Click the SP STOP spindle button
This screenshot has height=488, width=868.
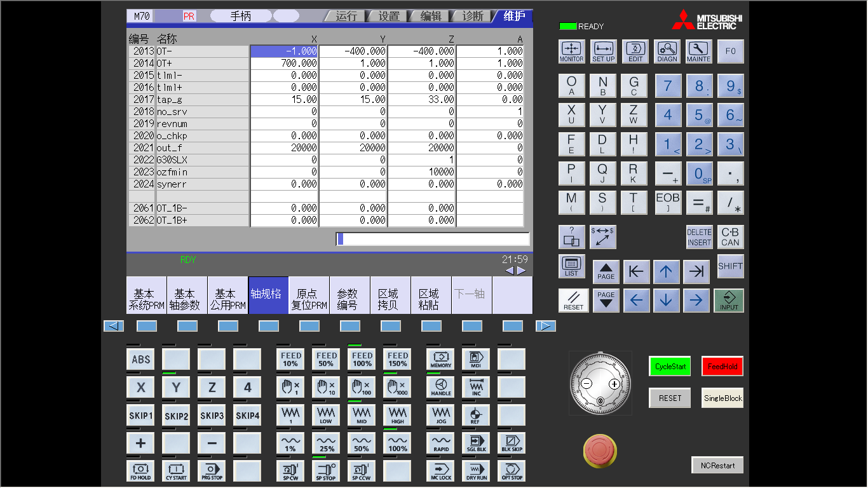click(326, 471)
